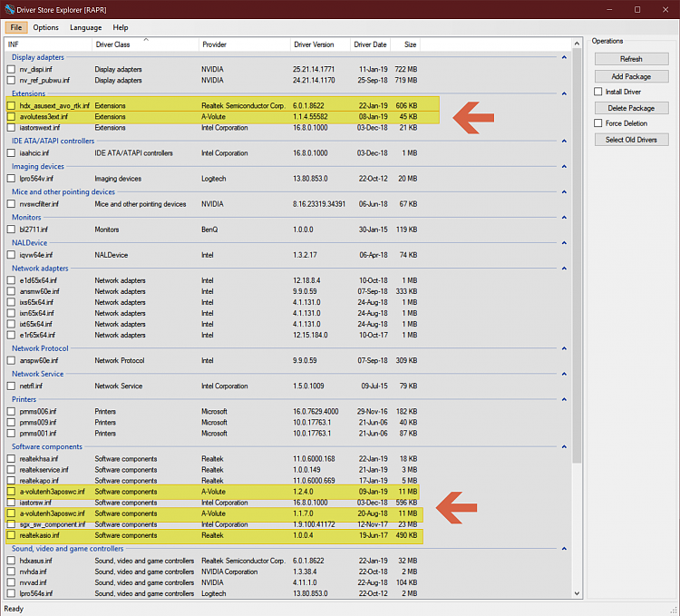The image size is (680, 616).
Task: Select the realtekservice.inf row
Action: 212,470
